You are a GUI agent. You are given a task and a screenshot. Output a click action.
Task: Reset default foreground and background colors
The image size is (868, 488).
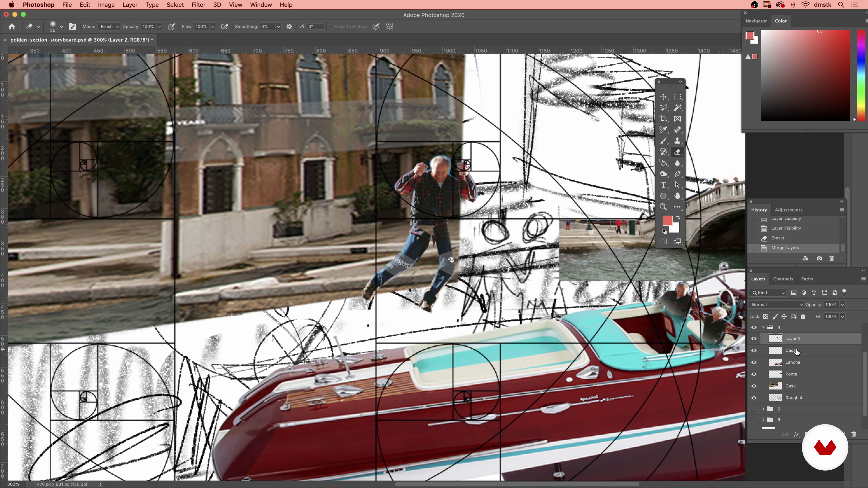(x=664, y=231)
